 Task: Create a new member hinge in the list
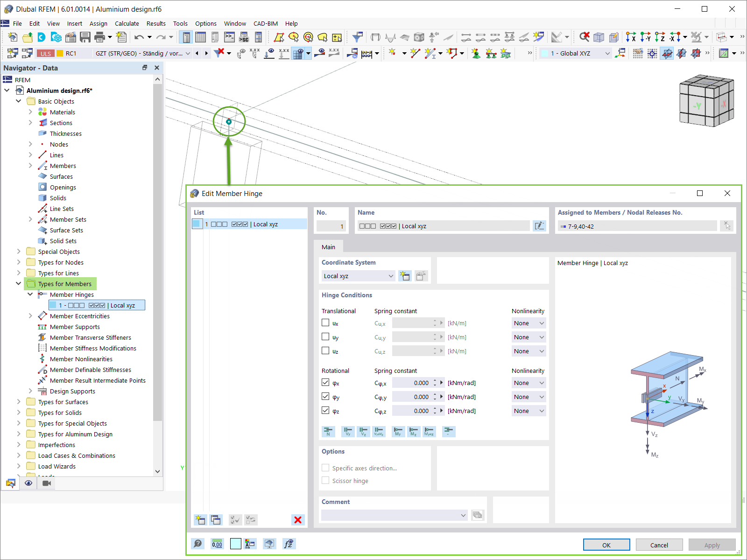[x=200, y=519]
